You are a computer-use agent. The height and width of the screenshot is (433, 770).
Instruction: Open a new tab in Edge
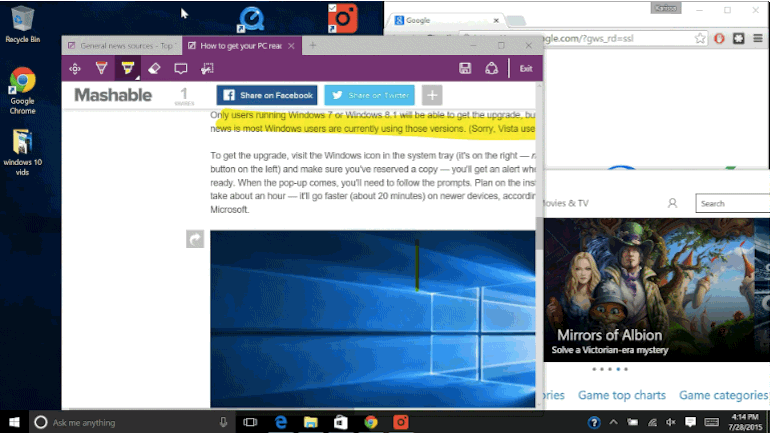click(313, 46)
